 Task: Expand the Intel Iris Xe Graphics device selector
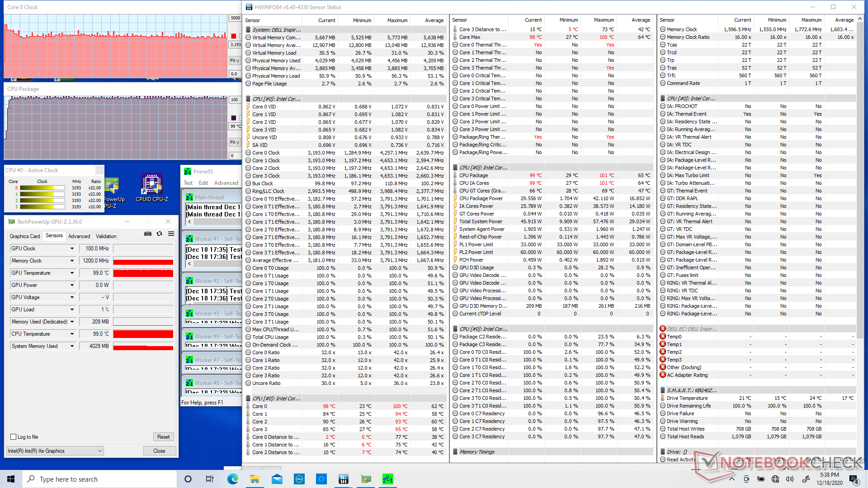pos(99,451)
